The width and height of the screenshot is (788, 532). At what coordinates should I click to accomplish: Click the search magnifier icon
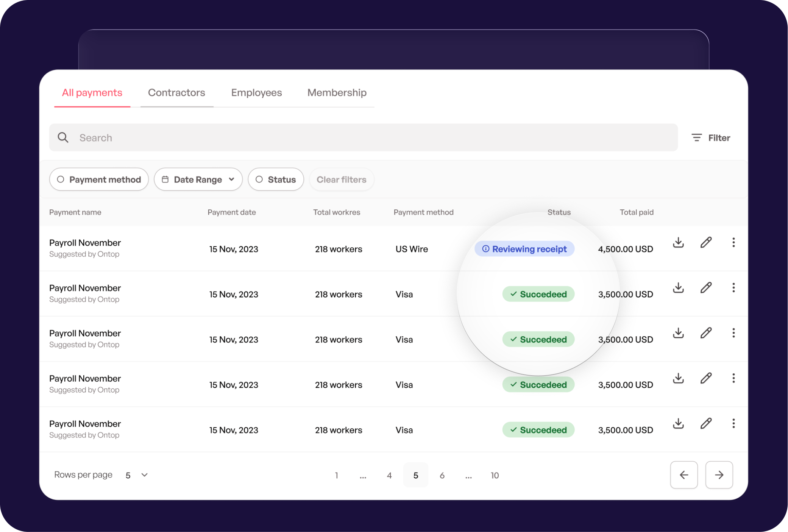click(x=63, y=137)
